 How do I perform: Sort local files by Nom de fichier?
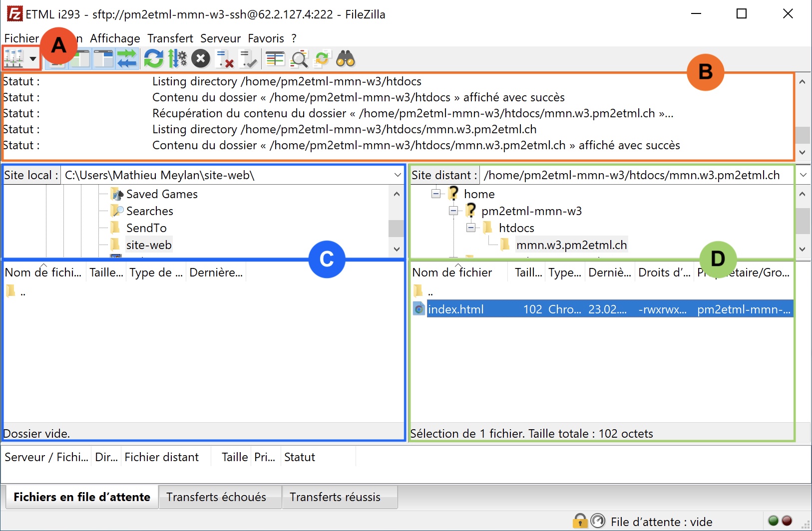tap(43, 272)
